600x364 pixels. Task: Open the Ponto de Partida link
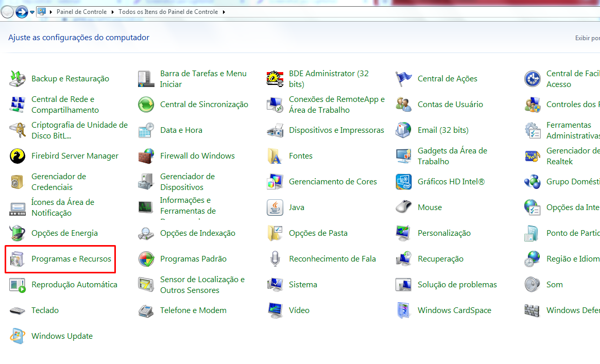click(573, 233)
